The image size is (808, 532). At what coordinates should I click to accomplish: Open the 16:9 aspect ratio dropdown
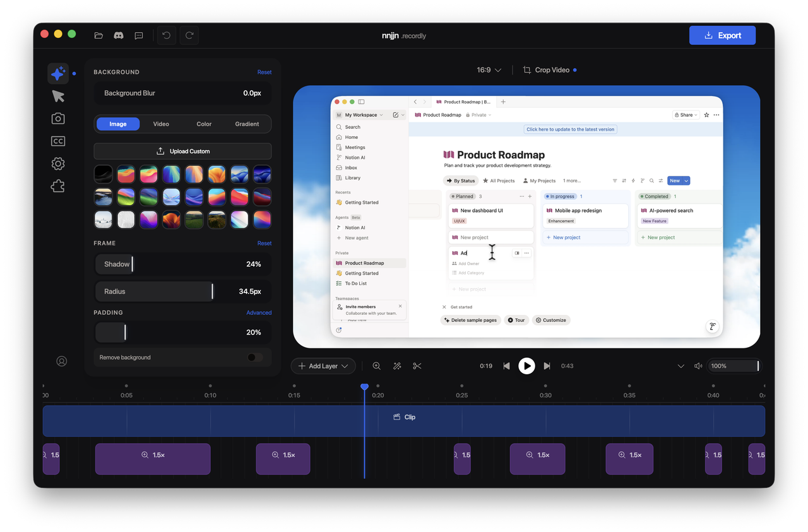(x=489, y=70)
